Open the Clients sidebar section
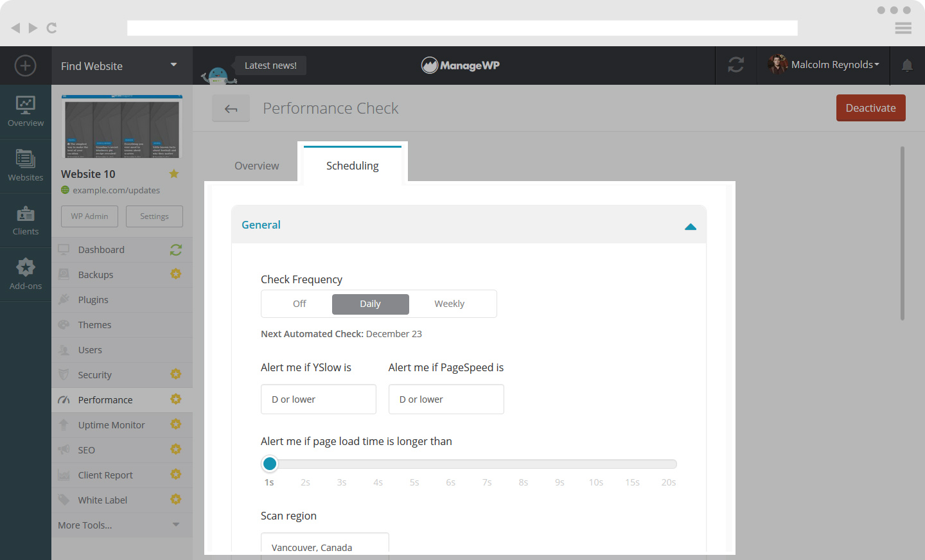Viewport: 925px width, 560px height. point(26,220)
